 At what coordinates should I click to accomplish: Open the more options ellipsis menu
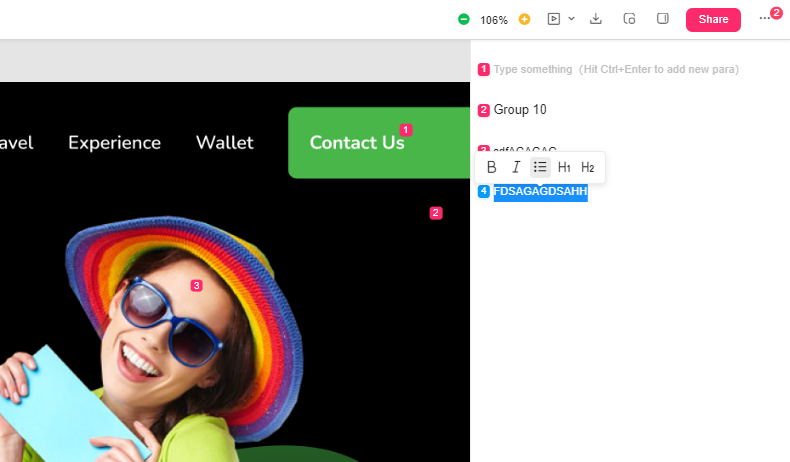click(x=764, y=19)
